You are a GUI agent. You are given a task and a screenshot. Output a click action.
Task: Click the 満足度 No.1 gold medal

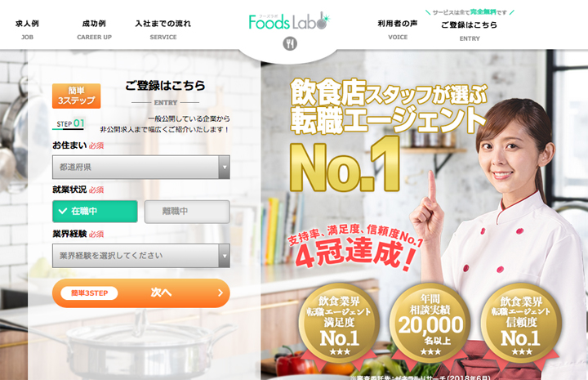tap(339, 324)
